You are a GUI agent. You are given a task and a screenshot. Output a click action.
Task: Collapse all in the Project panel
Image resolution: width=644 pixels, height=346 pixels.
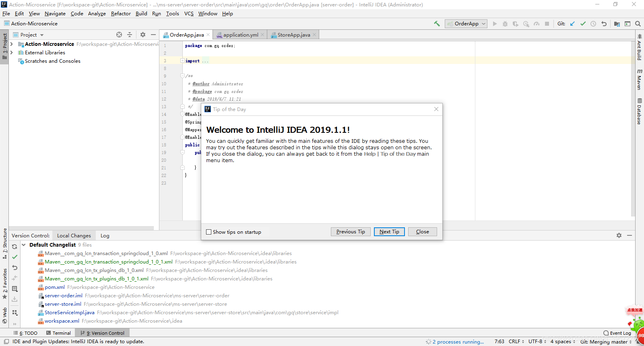click(130, 35)
